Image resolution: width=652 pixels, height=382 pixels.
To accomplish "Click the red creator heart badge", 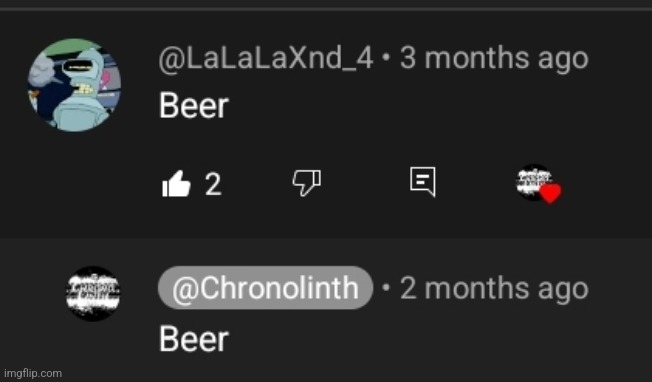I will pos(551,193).
